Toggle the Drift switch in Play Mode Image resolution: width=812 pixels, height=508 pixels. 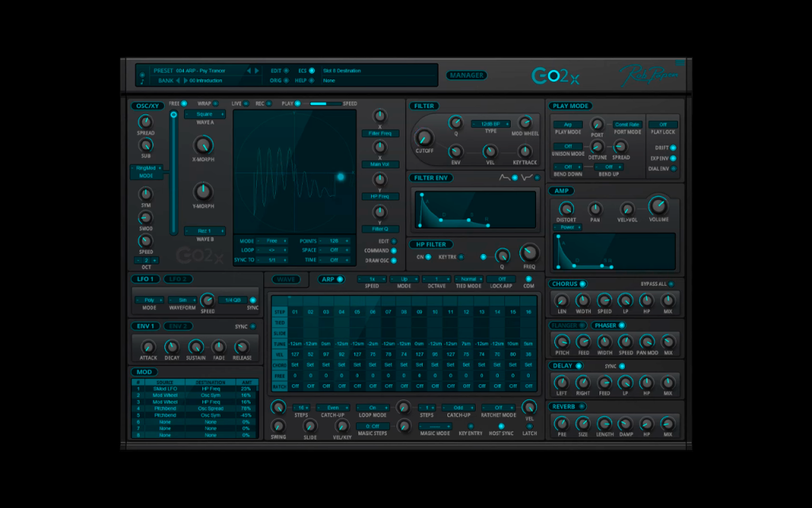(x=673, y=148)
